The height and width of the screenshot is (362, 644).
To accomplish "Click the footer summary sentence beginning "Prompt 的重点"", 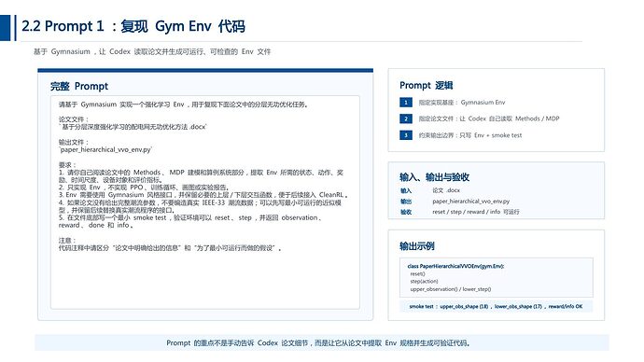I will (318, 342).
